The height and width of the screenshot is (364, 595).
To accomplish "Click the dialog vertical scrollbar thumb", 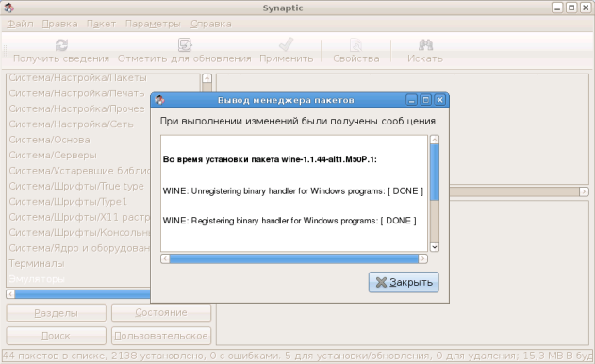I will (x=435, y=172).
